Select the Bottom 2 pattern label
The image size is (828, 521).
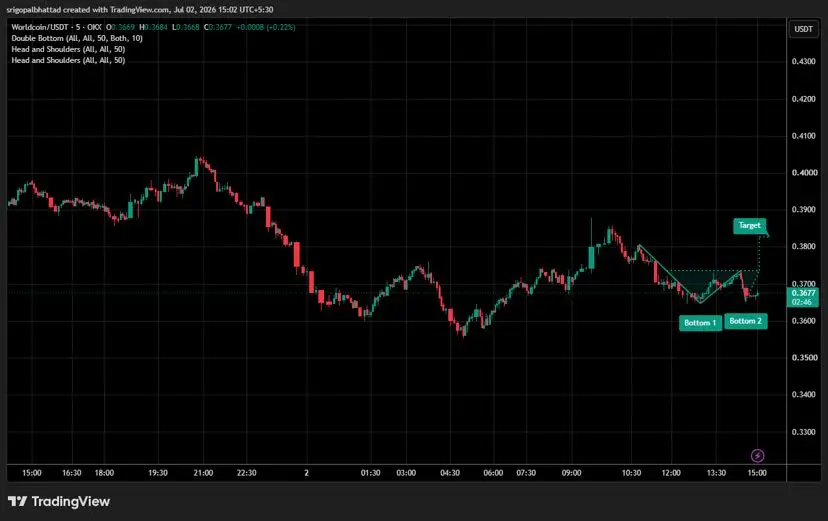click(746, 321)
